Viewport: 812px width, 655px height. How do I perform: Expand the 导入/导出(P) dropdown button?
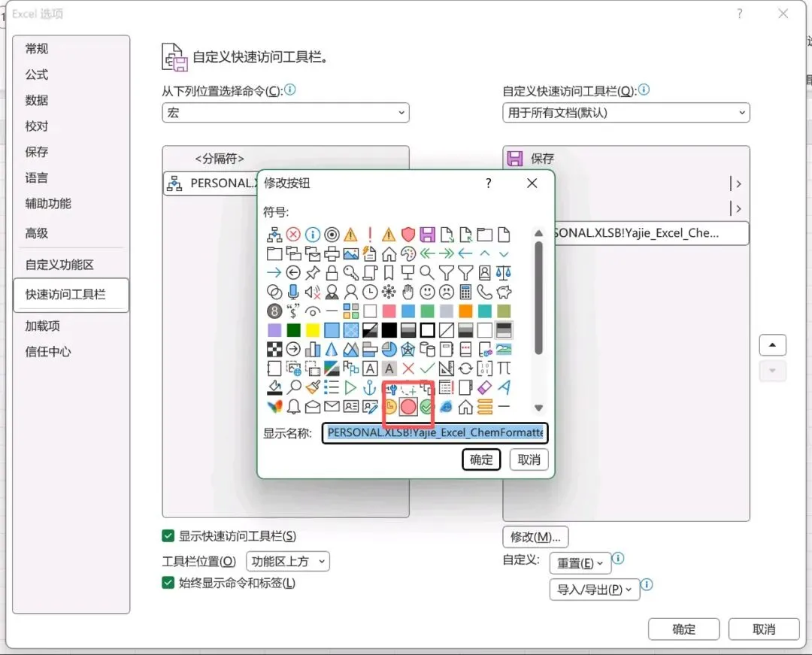[x=595, y=590]
